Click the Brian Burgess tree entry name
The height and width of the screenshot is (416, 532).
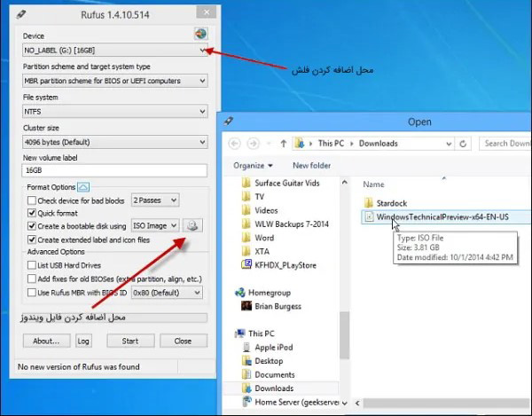click(278, 306)
